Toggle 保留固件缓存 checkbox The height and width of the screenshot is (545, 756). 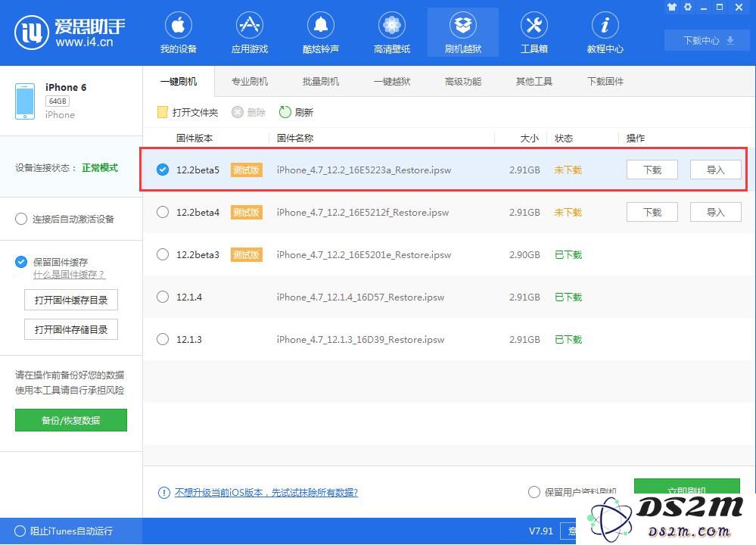coord(20,262)
